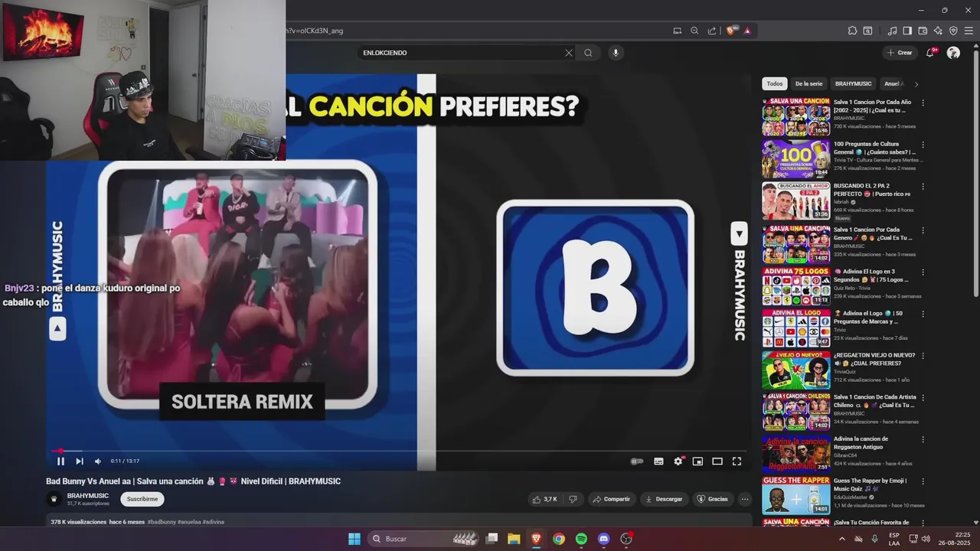Viewport: 980px width, 551px height.
Task: Subscribe with the Suscribirme button
Action: coord(142,499)
